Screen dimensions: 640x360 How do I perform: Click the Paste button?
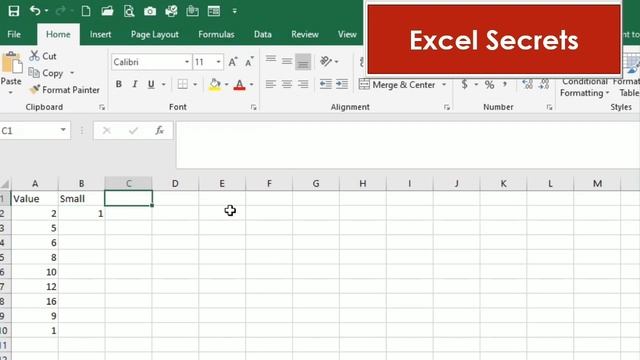(x=11, y=73)
